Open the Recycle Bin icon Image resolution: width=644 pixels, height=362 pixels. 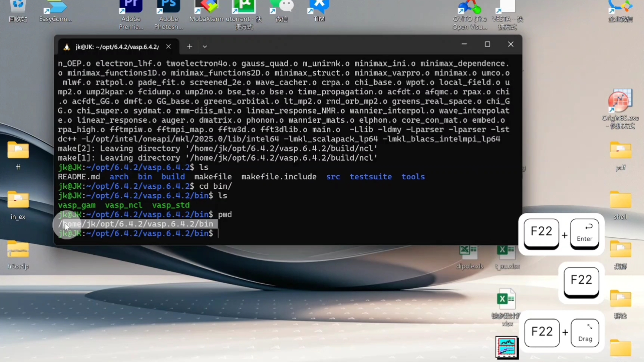pyautogui.click(x=18, y=10)
